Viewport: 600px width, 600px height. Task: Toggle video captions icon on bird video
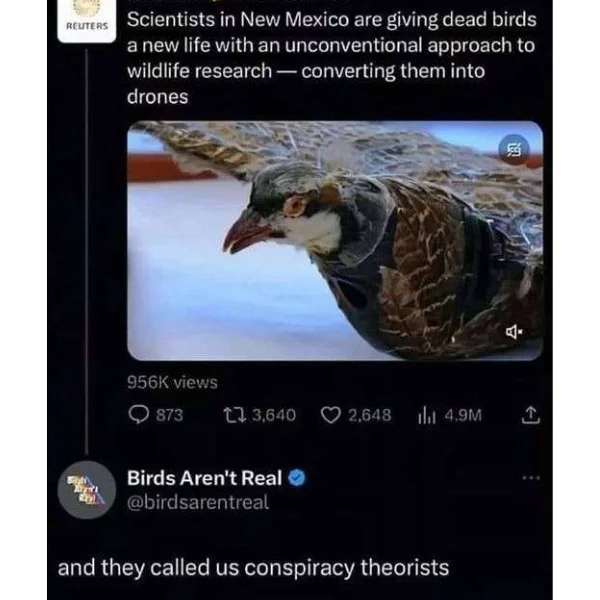(515, 150)
